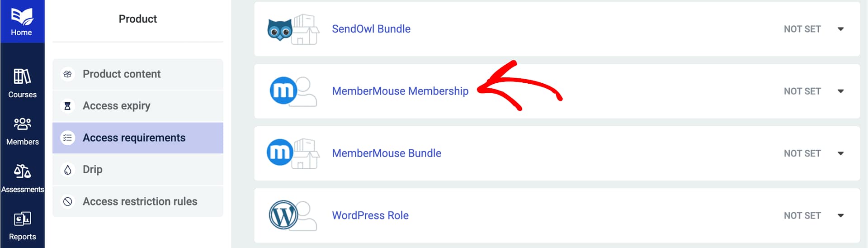Select Access requirements in the product menu
Image resolution: width=868 pixels, height=248 pixels.
tap(134, 138)
